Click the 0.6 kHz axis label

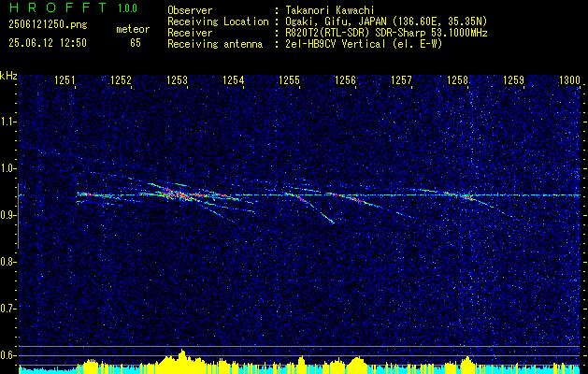[7, 355]
